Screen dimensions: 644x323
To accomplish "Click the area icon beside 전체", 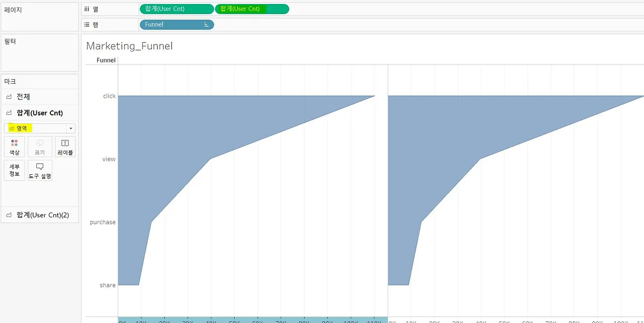I will (x=9, y=97).
